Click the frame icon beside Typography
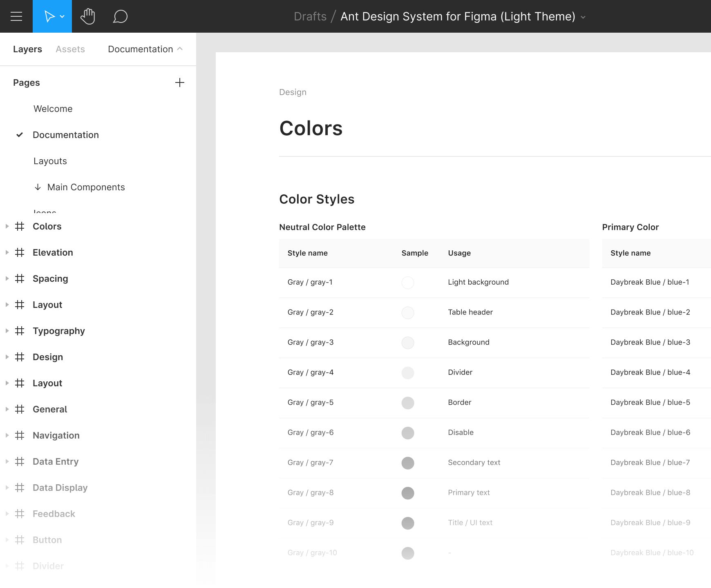This screenshot has height=588, width=711. click(x=19, y=331)
